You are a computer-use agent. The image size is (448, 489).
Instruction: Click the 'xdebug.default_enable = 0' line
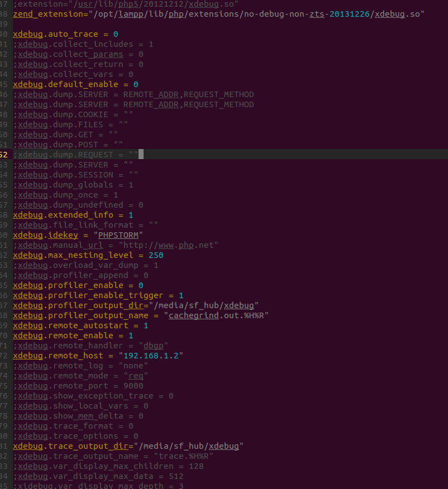point(75,84)
